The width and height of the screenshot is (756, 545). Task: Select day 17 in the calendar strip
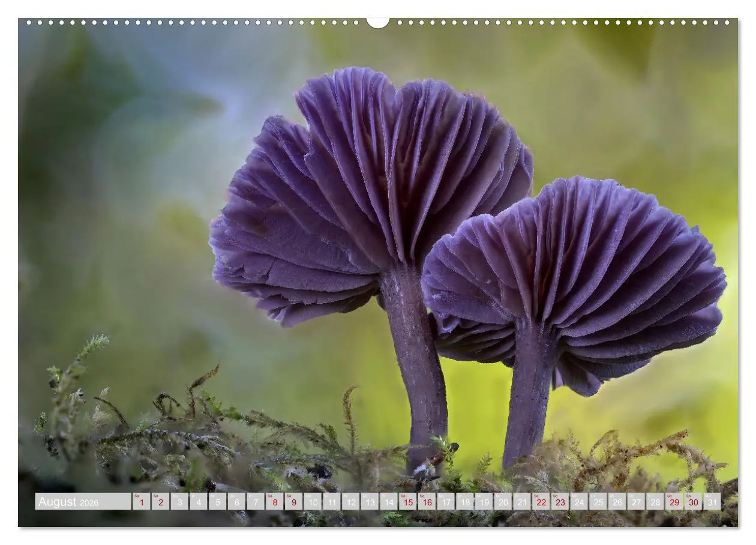point(446,502)
